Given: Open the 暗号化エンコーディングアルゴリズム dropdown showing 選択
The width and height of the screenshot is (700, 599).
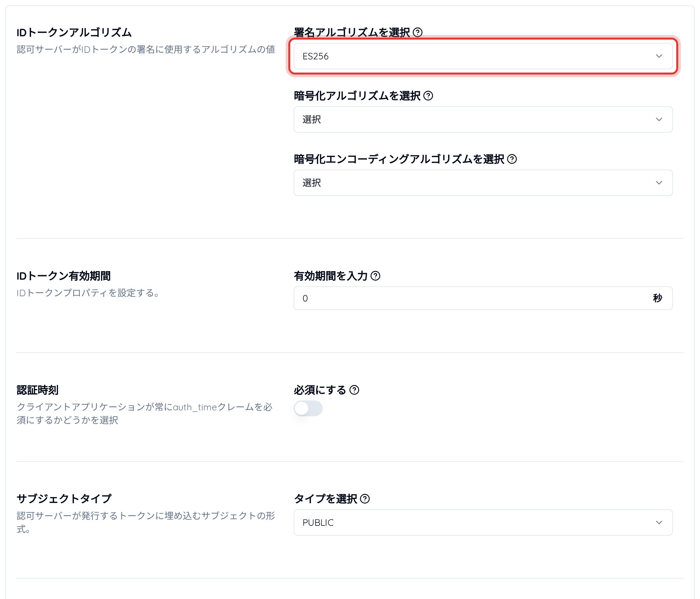Looking at the screenshot, I should pyautogui.click(x=483, y=183).
